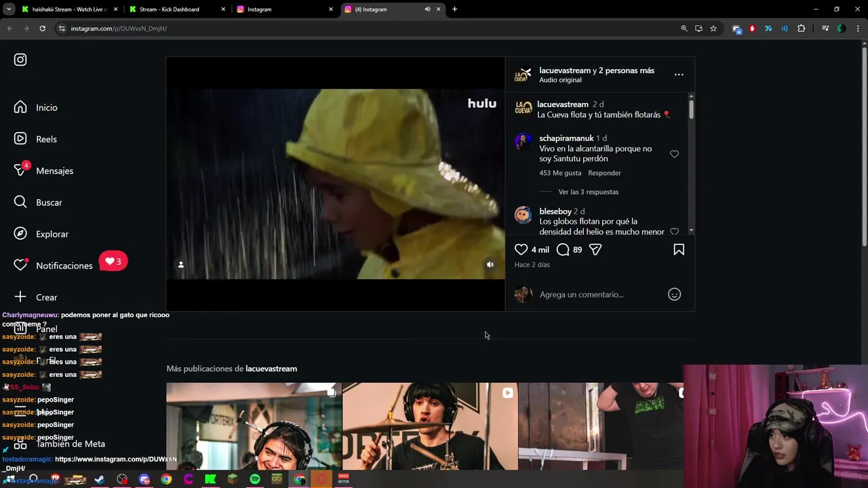This screenshot has height=488, width=868.
Task: Open 453 Me gusta likes list
Action: 560,173
